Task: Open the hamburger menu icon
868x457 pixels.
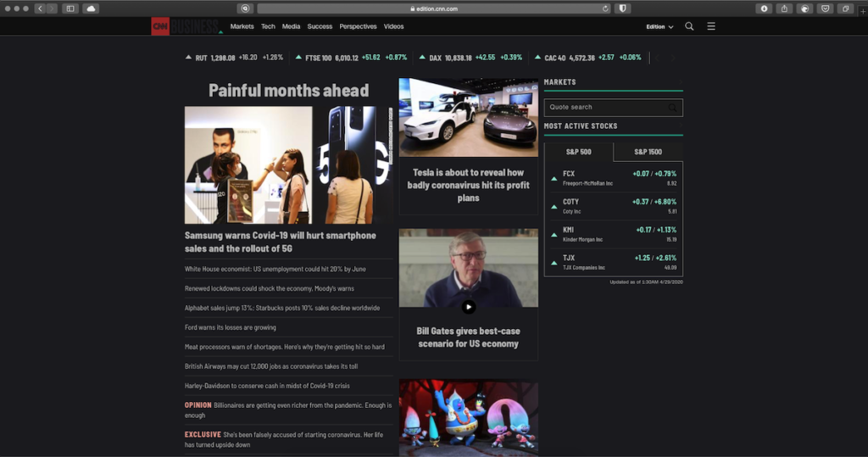Action: (x=711, y=26)
